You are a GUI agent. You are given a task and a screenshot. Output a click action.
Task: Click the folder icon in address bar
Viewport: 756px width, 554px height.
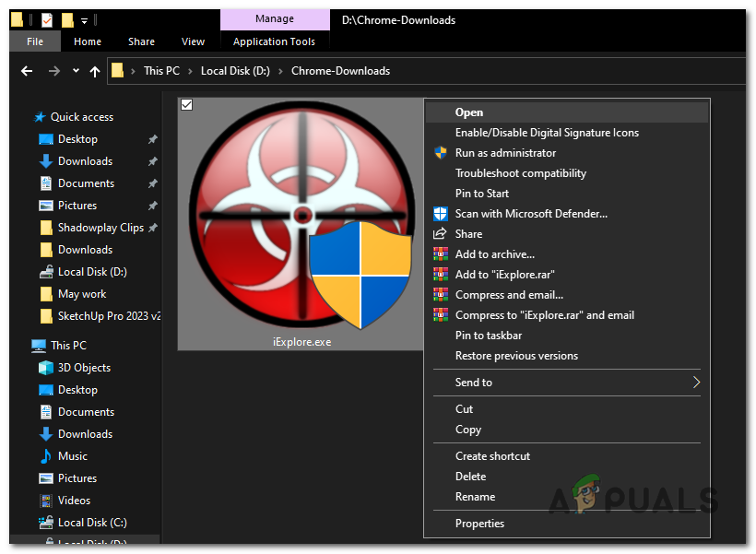(x=117, y=71)
